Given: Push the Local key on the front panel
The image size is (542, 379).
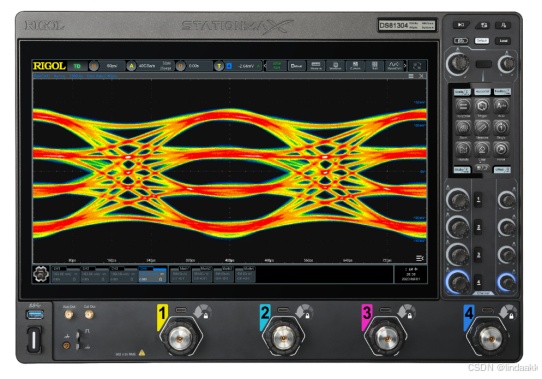Looking at the screenshot, I should point(503,40).
